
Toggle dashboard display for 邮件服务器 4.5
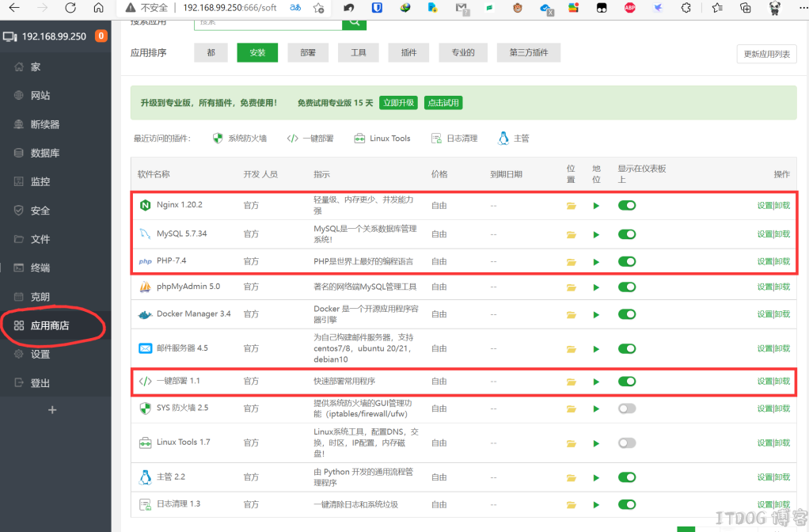(x=627, y=349)
